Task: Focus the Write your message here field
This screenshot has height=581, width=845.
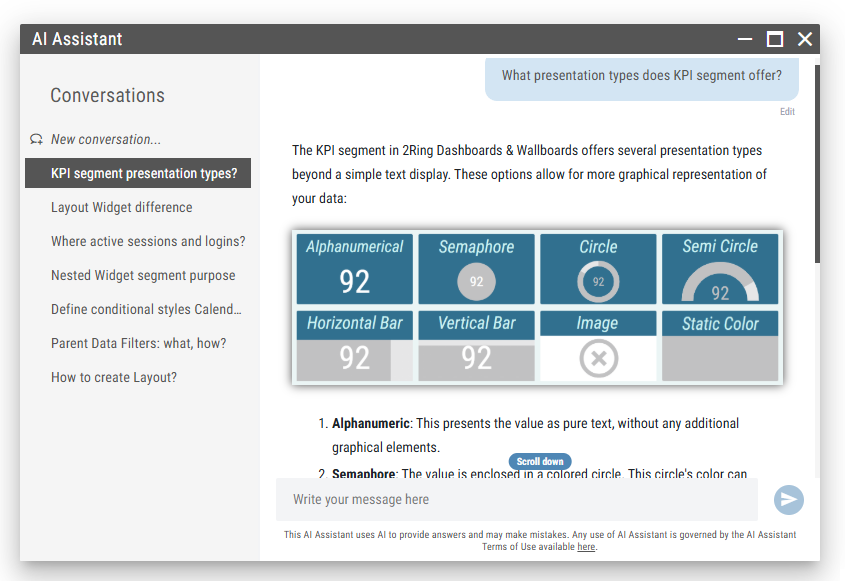Action: coord(516,499)
